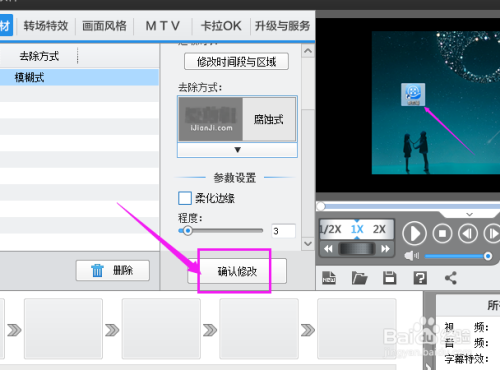The image size is (500, 370).
Task: Click the watermark icon in the video preview
Action: tap(413, 95)
